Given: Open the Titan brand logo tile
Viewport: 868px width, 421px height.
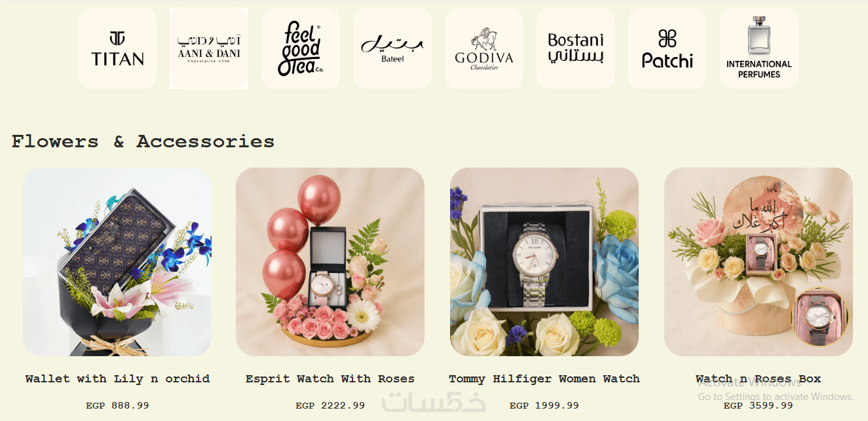Looking at the screenshot, I should 117,48.
